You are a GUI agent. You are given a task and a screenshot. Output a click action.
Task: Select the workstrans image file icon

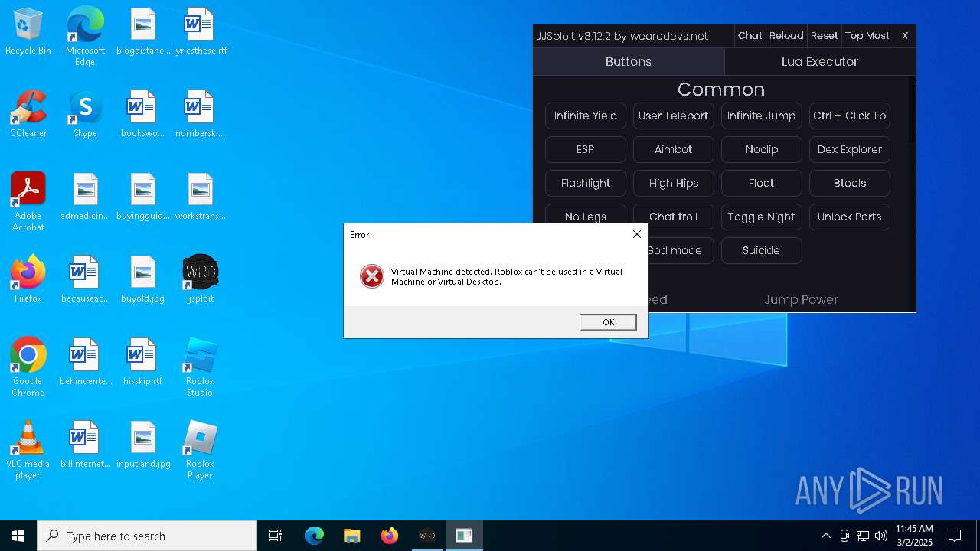point(200,197)
